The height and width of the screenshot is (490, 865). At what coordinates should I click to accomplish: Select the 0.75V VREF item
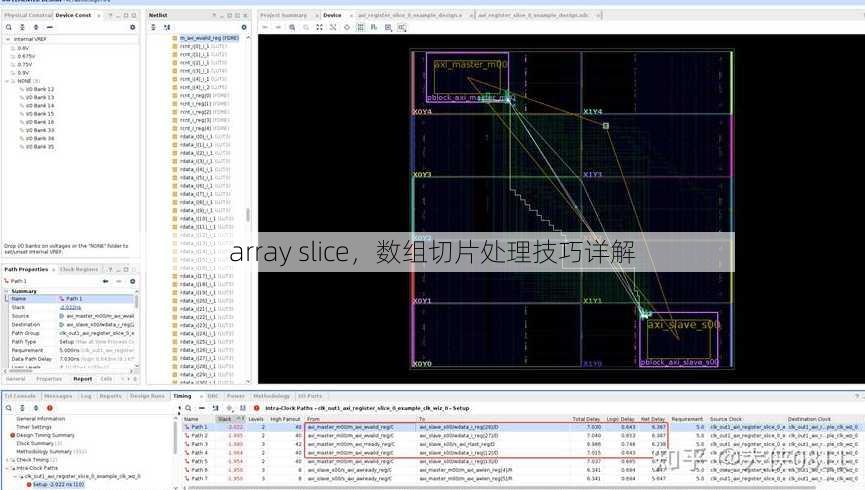(x=24, y=65)
